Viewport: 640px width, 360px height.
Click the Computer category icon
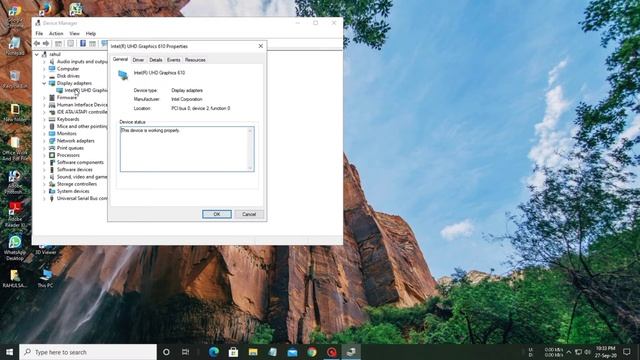pos(52,69)
